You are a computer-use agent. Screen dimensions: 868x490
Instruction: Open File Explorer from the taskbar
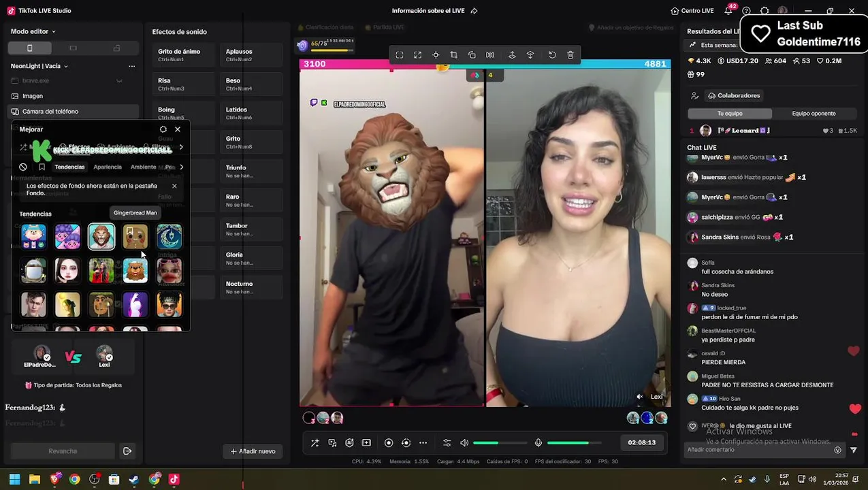[x=35, y=479]
